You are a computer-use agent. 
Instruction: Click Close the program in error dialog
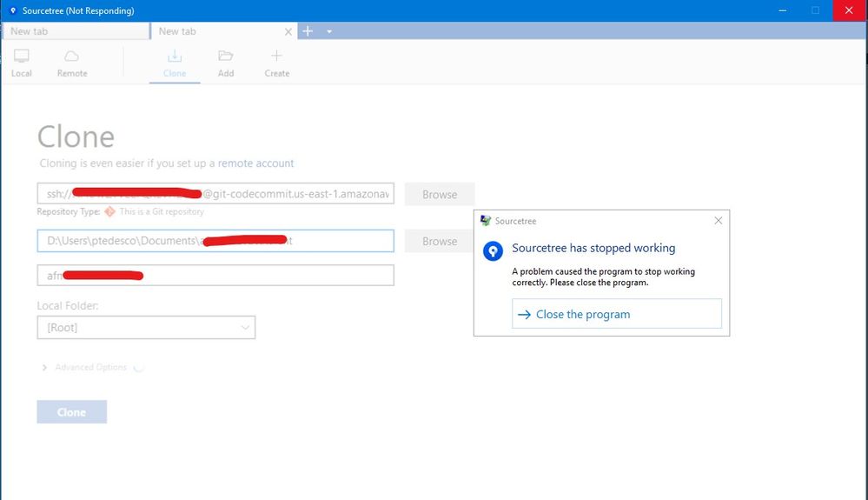tap(617, 314)
